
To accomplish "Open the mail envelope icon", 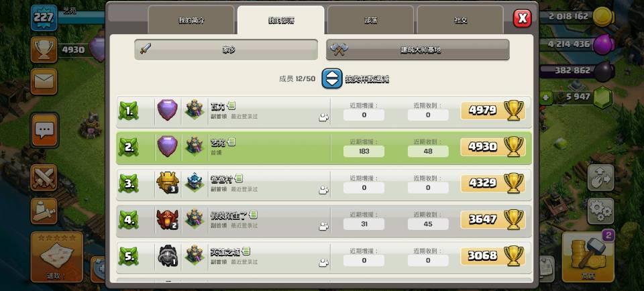I will (x=44, y=81).
